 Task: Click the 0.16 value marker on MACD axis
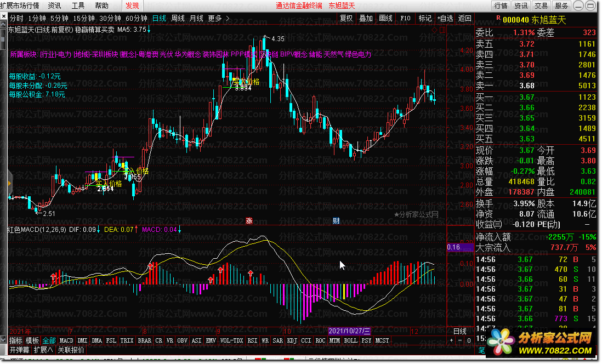(x=461, y=247)
